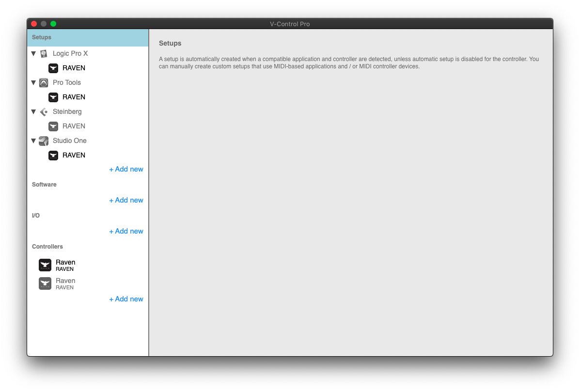Add a new controller under Controllers
Image resolution: width=580 pixels, height=392 pixels.
pyautogui.click(x=126, y=299)
